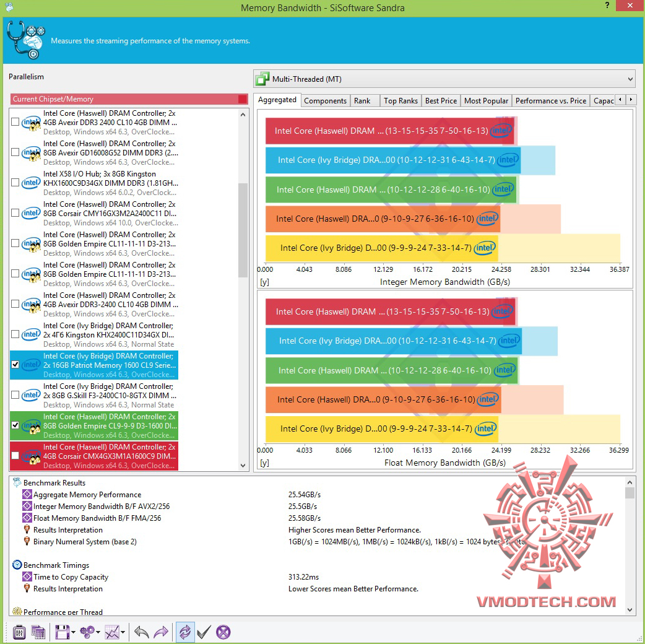Click Time to Copy Capacity diamond icon

[27, 577]
